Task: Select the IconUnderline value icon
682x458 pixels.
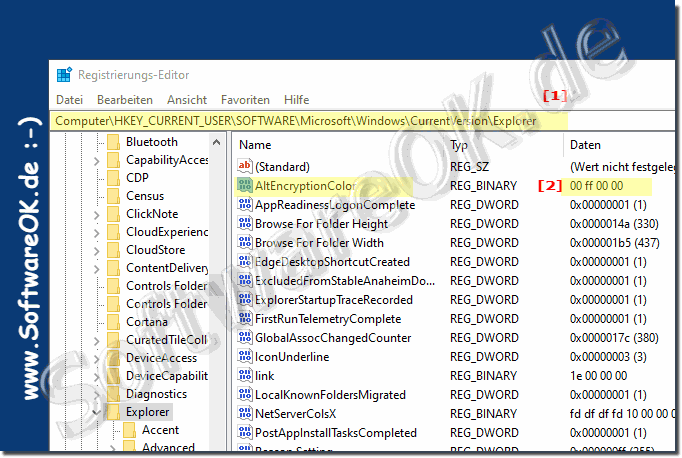Action: click(x=245, y=357)
